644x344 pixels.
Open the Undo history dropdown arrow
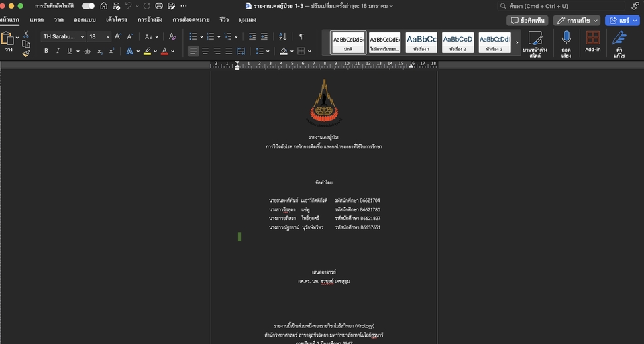click(x=137, y=6)
